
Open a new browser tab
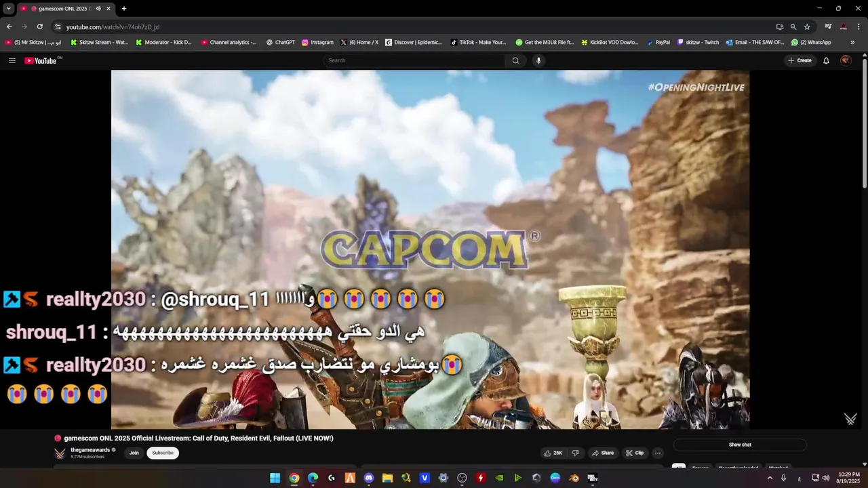(123, 9)
